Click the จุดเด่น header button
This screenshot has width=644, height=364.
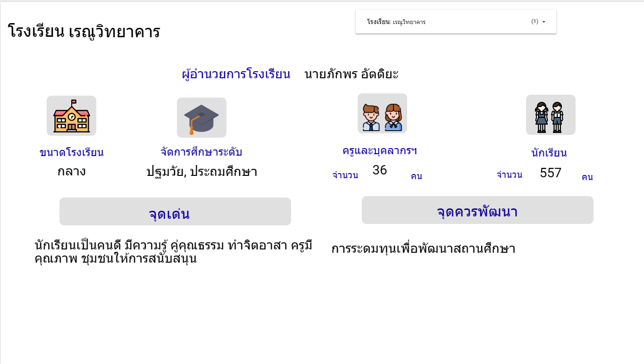175,212
